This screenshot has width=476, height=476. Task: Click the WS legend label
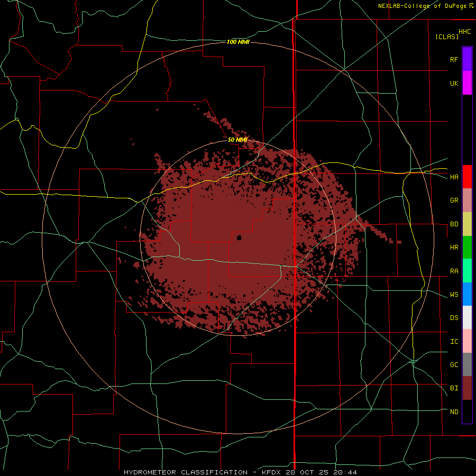click(454, 295)
